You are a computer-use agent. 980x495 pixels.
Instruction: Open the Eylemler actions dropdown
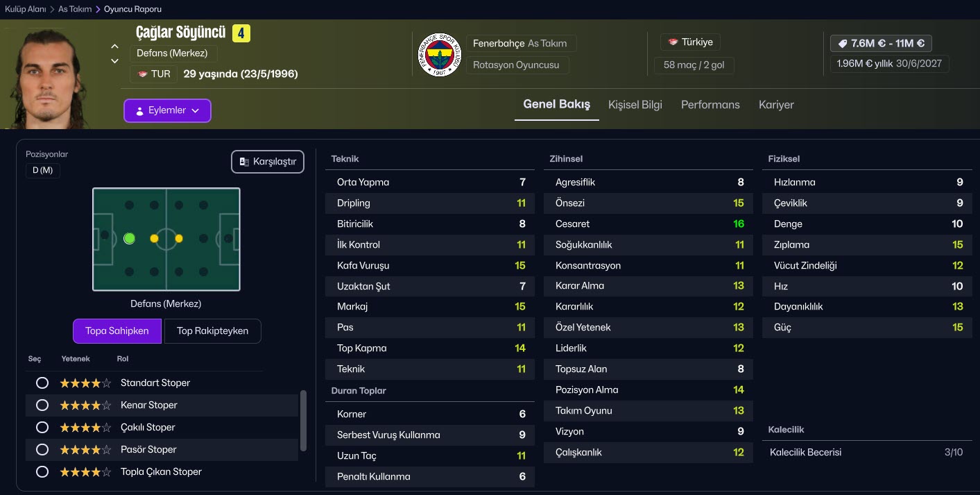pos(167,110)
